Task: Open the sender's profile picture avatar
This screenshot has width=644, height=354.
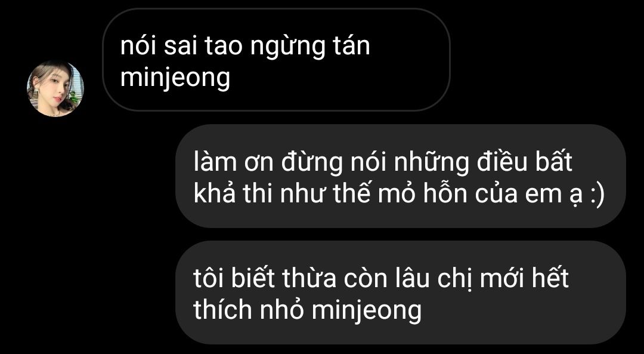Action: point(55,89)
